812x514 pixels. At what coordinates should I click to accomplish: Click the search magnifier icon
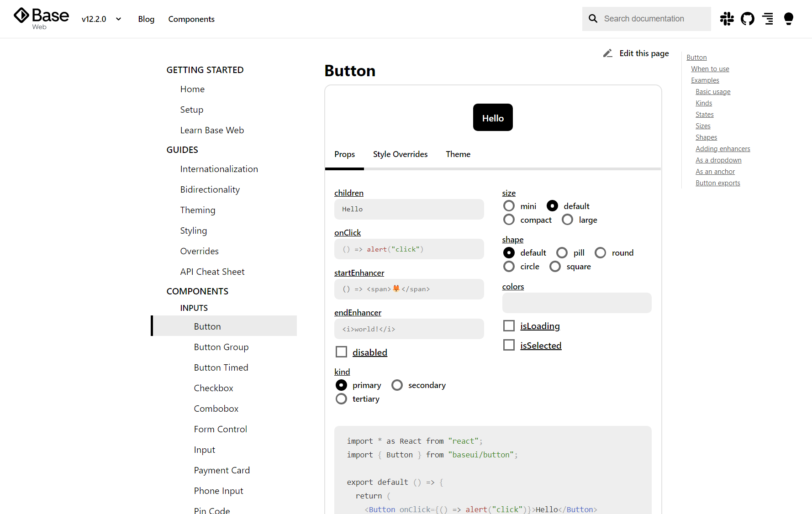593,18
